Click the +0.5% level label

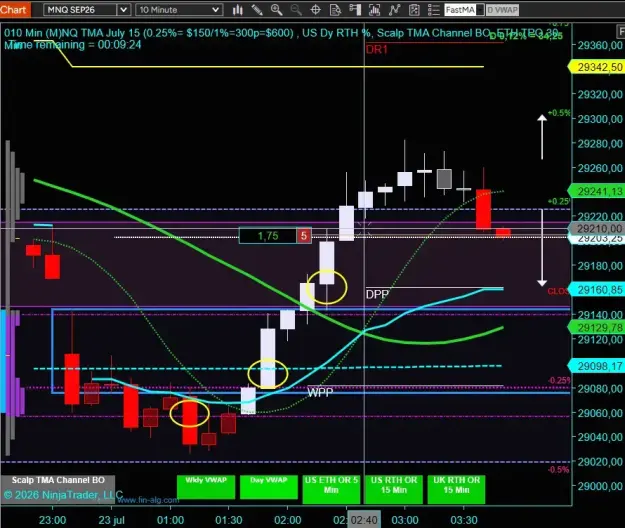click(559, 113)
